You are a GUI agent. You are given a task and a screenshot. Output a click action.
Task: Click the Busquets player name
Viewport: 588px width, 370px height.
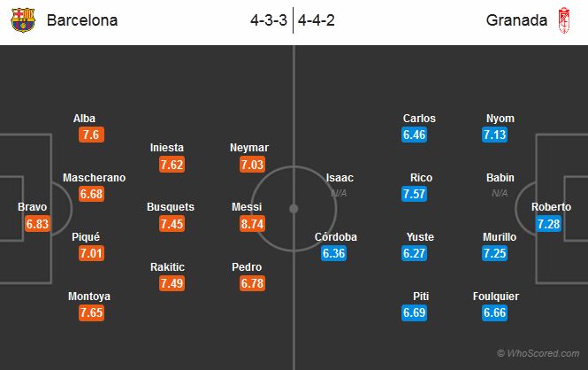point(171,207)
